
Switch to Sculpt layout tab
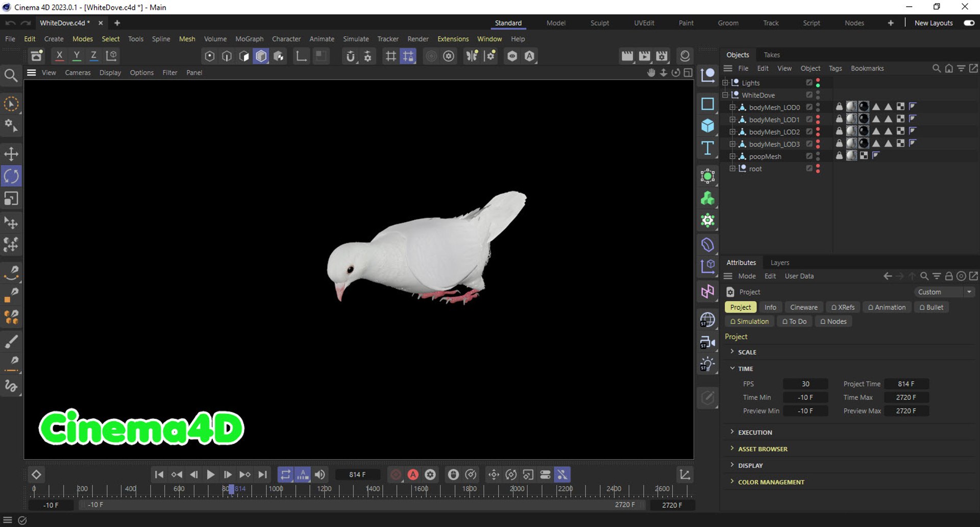coord(600,23)
